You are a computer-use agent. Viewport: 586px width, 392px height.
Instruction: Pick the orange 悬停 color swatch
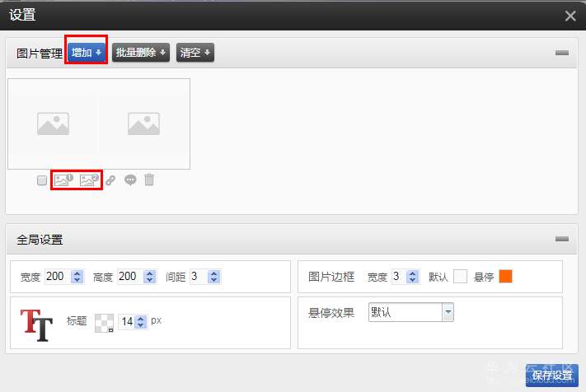pyautogui.click(x=506, y=276)
